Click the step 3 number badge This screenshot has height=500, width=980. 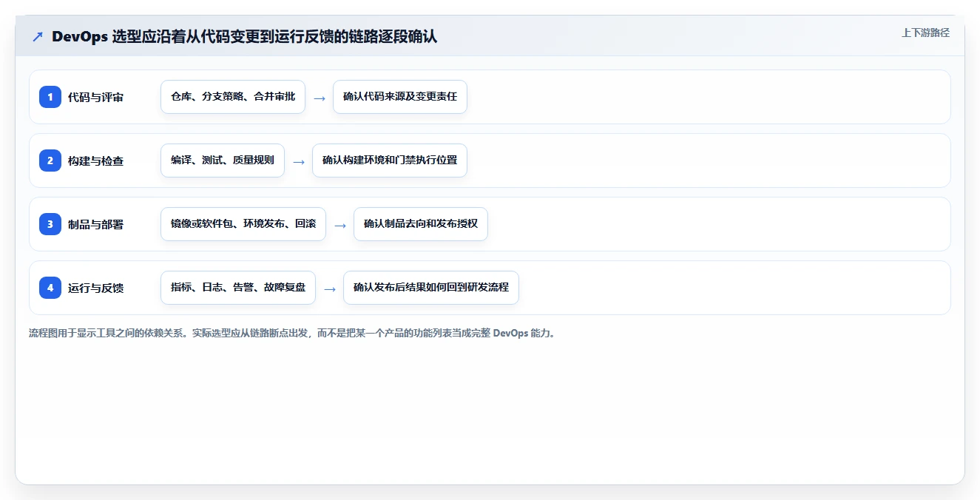click(50, 224)
